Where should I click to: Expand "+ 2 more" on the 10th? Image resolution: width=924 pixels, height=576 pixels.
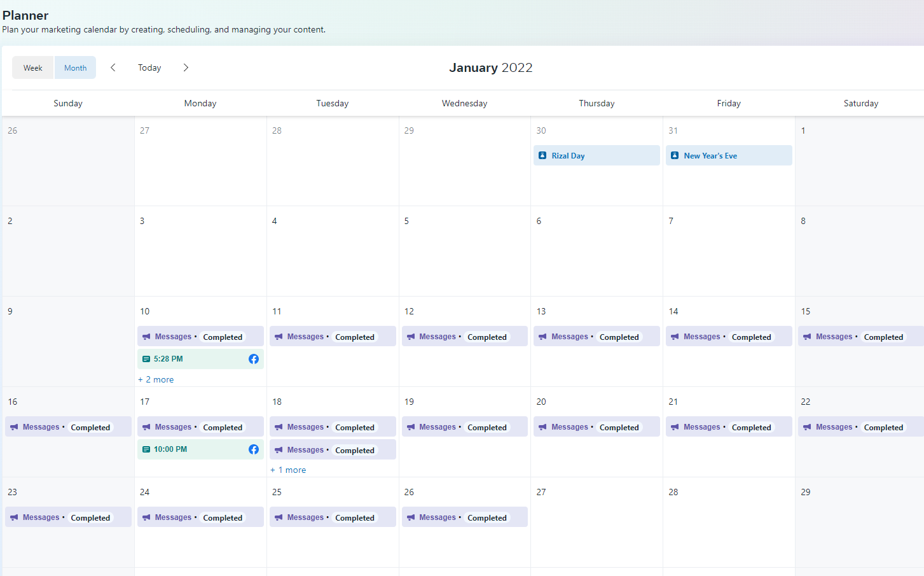point(156,379)
